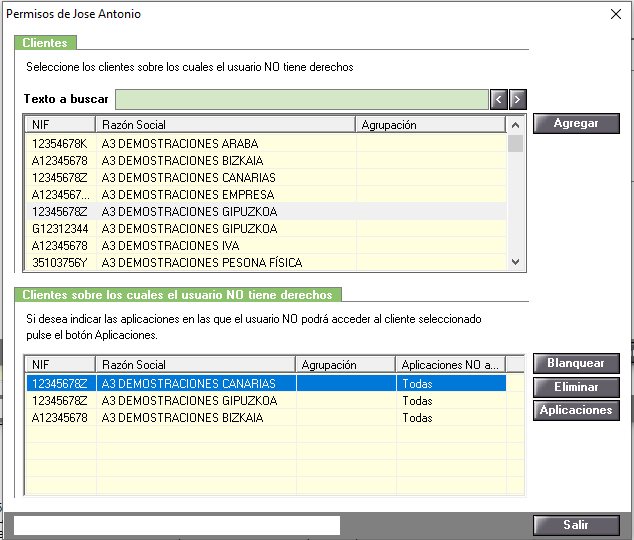Select A3 DEMOSTRACIONES ARABA row
The height and width of the screenshot is (540, 634).
[x=266, y=143]
